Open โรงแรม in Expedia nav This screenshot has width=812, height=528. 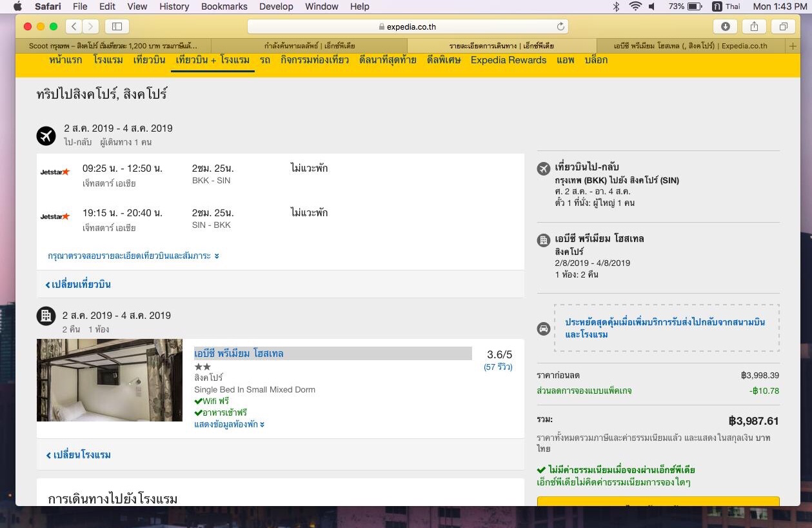(108, 60)
